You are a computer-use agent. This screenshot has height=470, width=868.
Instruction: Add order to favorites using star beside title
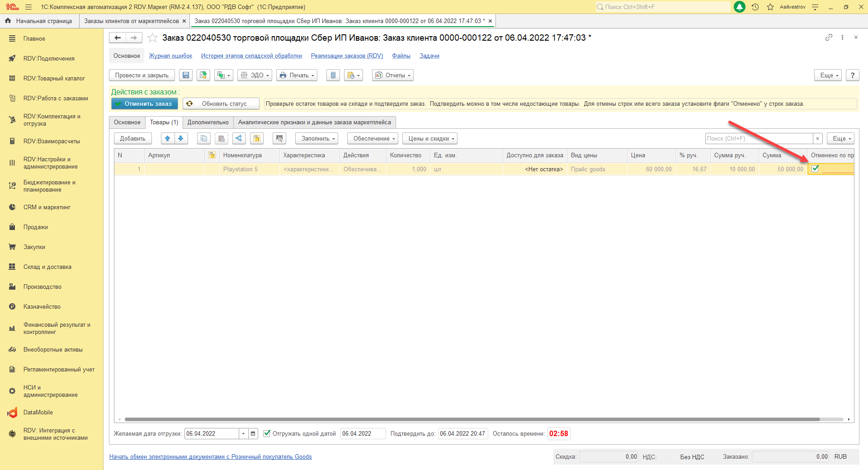pos(153,38)
